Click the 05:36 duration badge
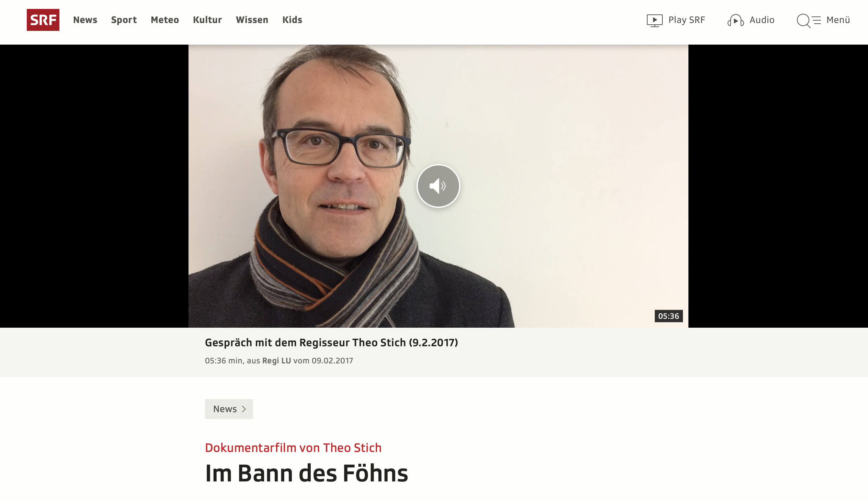This screenshot has height=501, width=868. pyautogui.click(x=669, y=316)
